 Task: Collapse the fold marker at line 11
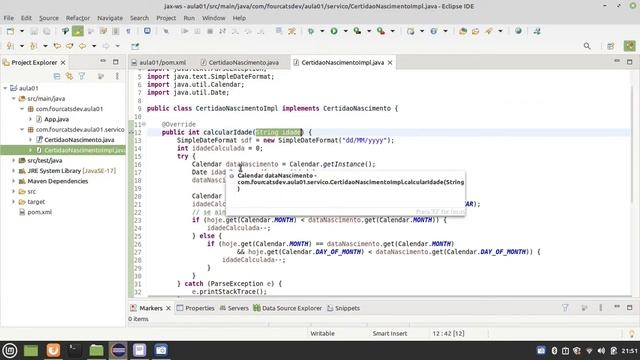144,124
